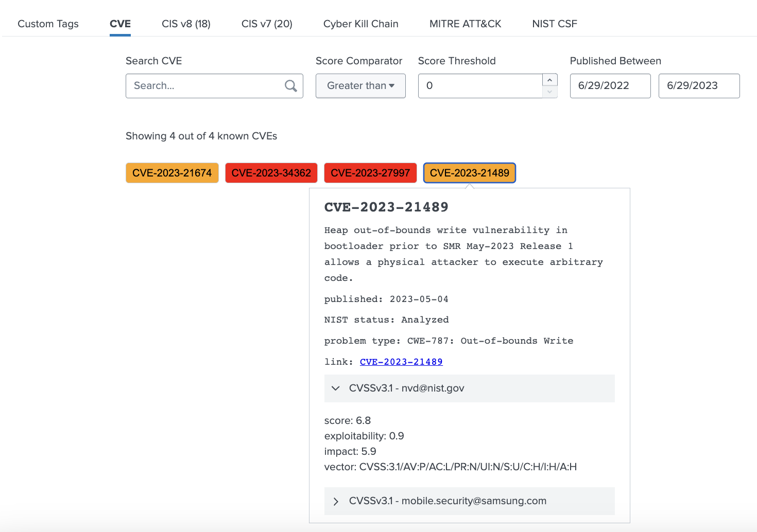This screenshot has height=532, width=757.
Task: Click the CVE-2023-27997 badge
Action: 370,173
